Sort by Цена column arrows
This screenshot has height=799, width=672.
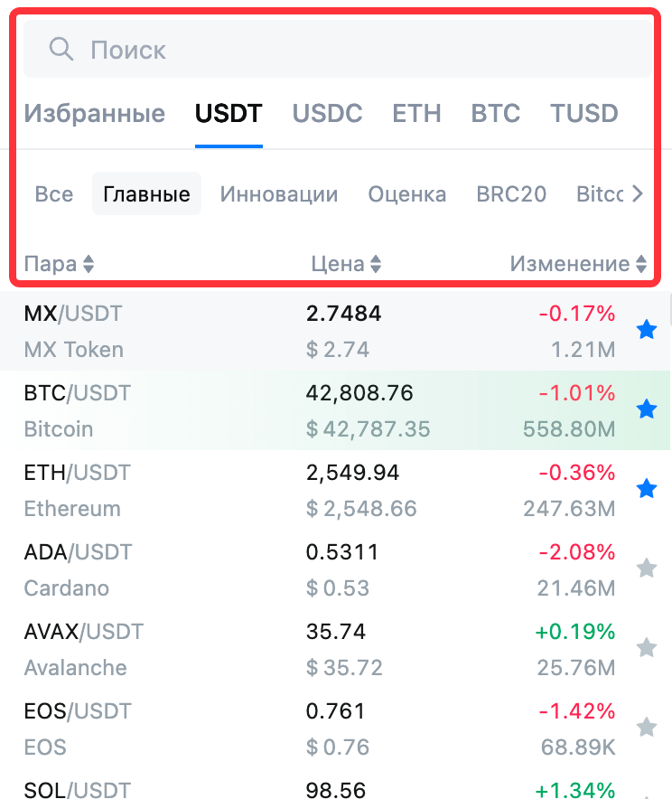click(x=376, y=264)
